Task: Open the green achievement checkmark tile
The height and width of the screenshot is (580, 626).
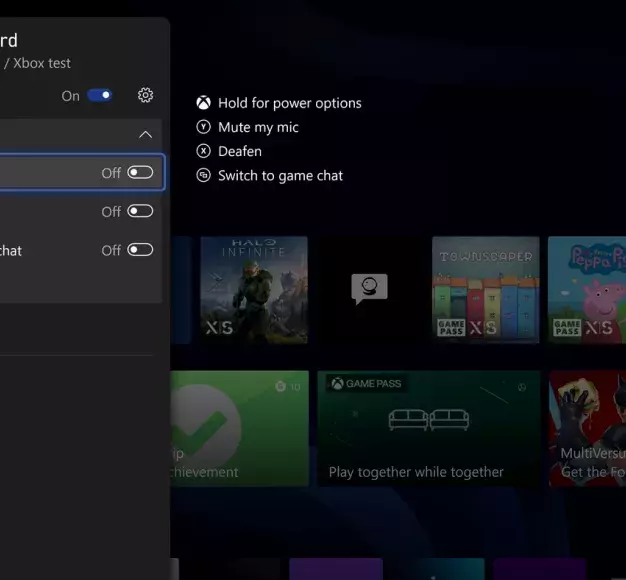Action: [x=240, y=429]
